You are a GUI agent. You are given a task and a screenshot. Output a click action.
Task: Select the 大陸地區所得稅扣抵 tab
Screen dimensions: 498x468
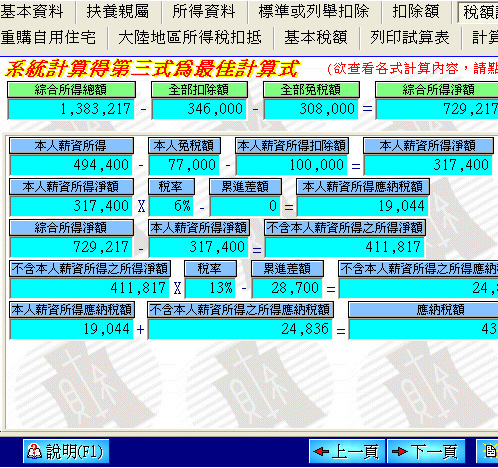[x=190, y=37]
